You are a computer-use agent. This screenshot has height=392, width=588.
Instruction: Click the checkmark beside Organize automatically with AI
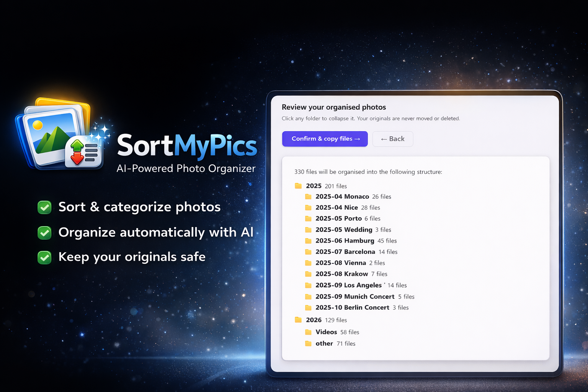coord(44,232)
